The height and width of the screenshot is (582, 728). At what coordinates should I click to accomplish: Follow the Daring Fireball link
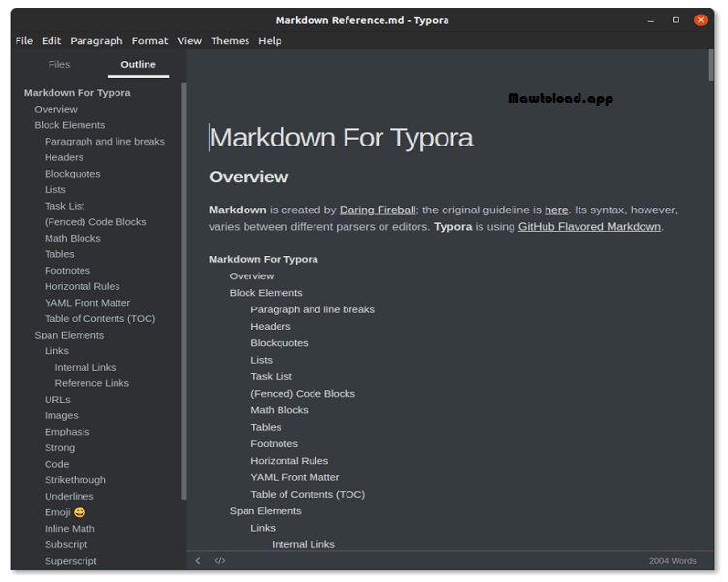pyautogui.click(x=378, y=210)
